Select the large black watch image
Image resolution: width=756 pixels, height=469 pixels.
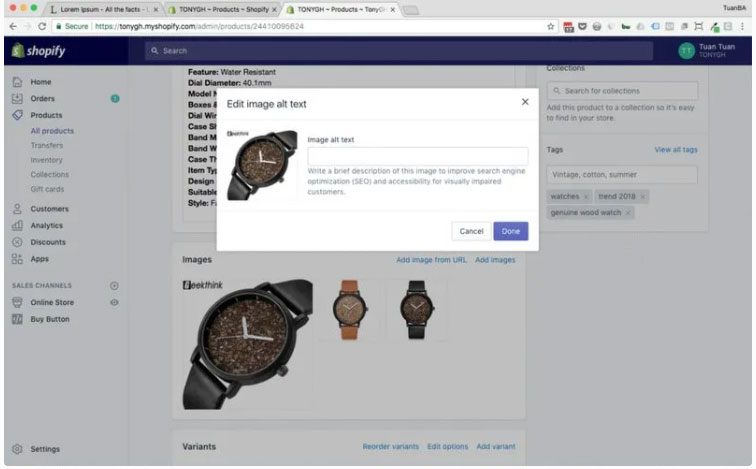[x=247, y=344]
